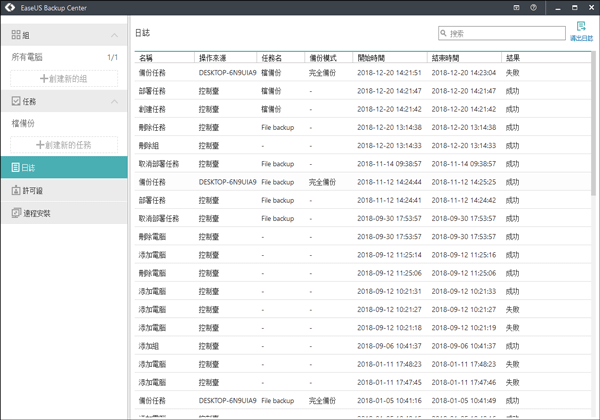The height and width of the screenshot is (420, 600).
Task: Click the export log icon
Action: pos(581,26)
